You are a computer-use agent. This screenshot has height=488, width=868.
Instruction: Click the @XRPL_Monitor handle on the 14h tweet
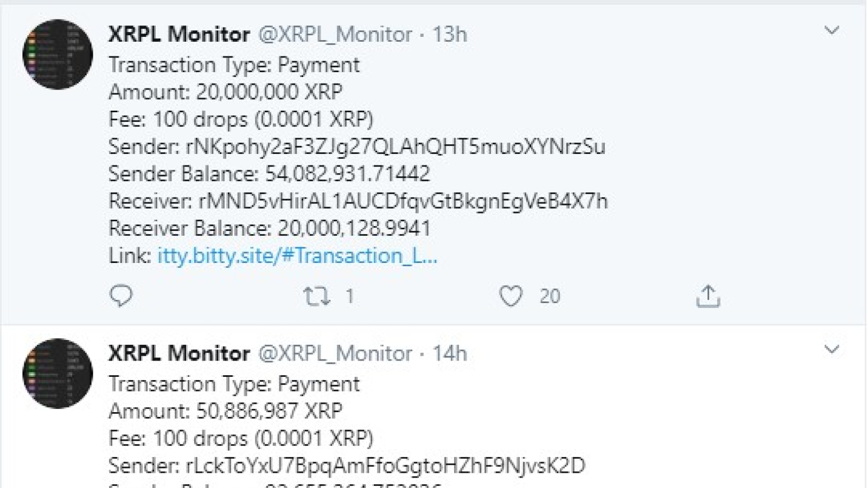pos(335,354)
